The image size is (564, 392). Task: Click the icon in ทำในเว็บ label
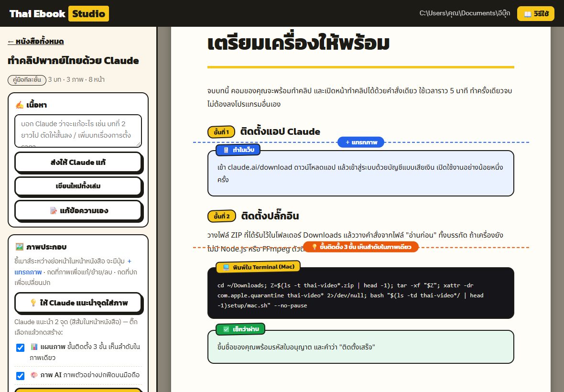click(226, 150)
